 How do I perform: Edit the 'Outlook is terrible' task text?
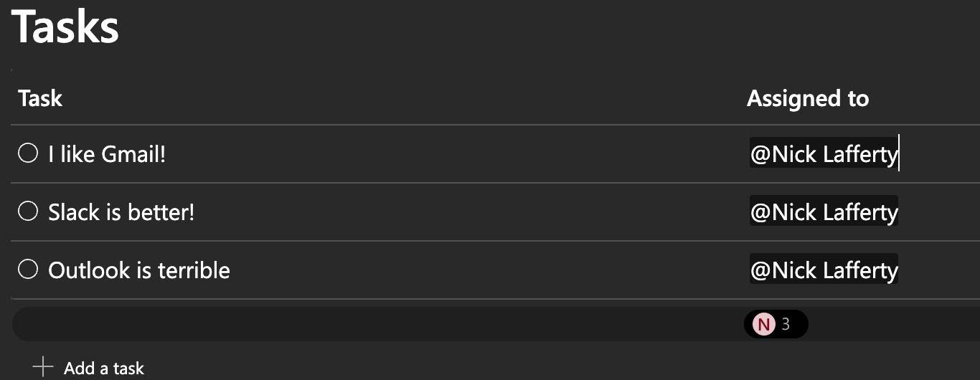(139, 270)
